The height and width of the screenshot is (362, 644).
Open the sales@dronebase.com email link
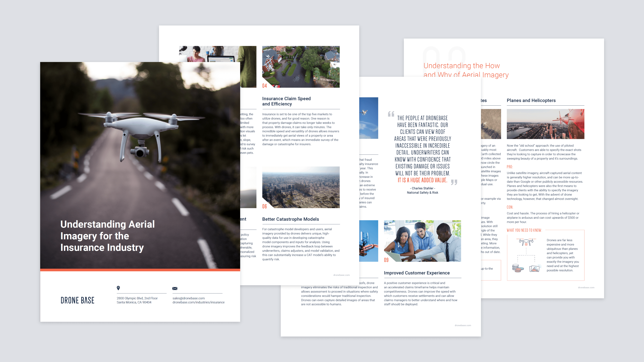click(x=189, y=298)
